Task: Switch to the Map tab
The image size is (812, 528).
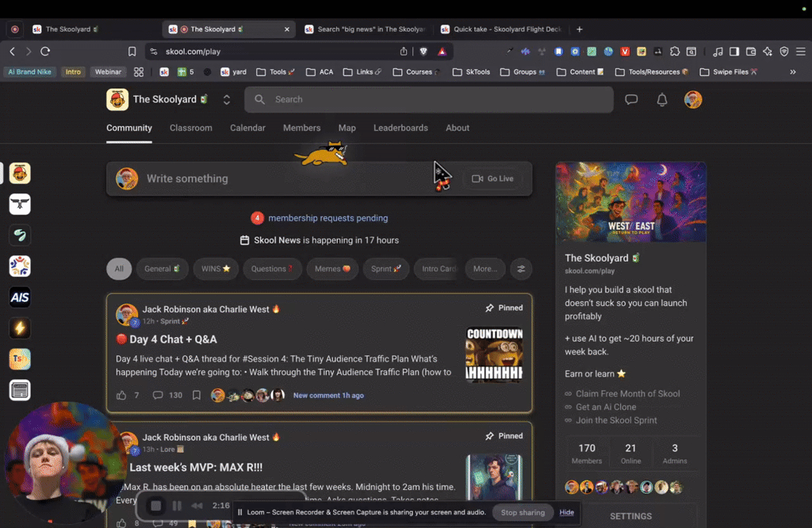Action: pyautogui.click(x=347, y=128)
